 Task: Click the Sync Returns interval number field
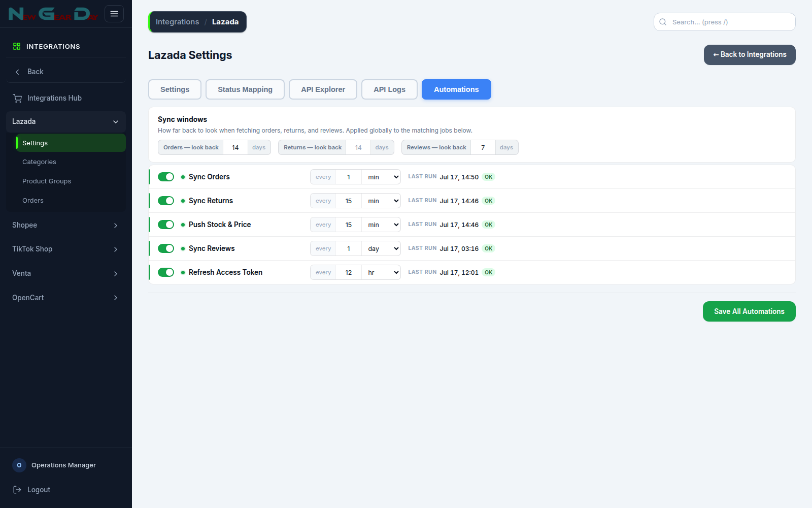click(x=349, y=201)
